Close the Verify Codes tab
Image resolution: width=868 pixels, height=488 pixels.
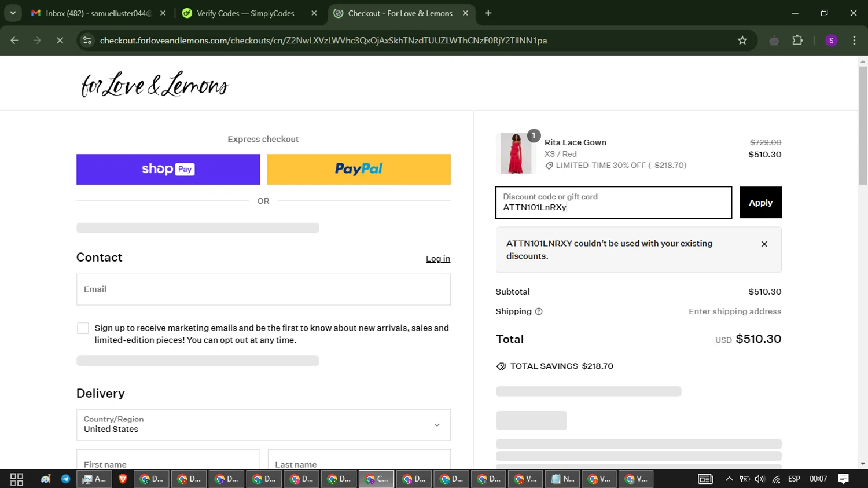click(x=314, y=13)
